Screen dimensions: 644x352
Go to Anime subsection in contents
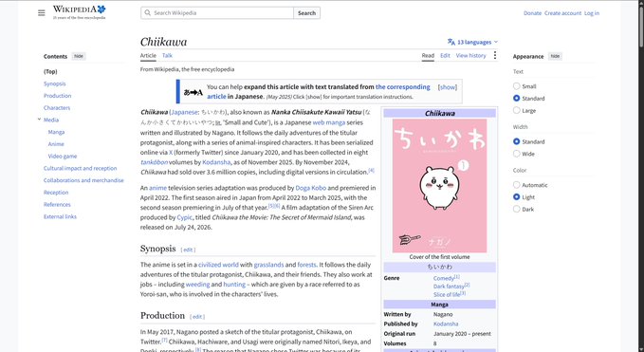tap(56, 144)
